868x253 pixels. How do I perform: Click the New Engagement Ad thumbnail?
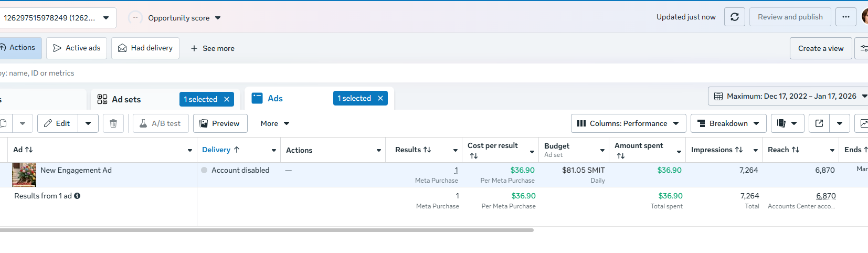[x=24, y=175]
